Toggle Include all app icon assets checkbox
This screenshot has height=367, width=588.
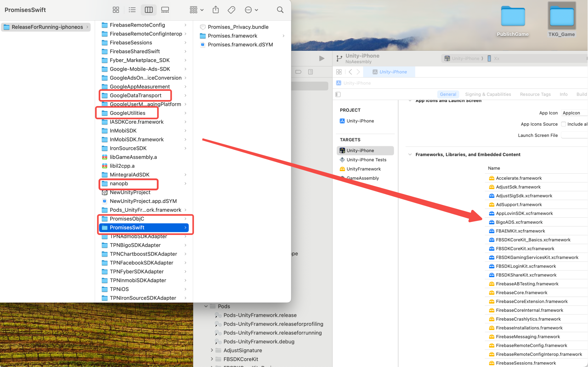tap(563, 124)
